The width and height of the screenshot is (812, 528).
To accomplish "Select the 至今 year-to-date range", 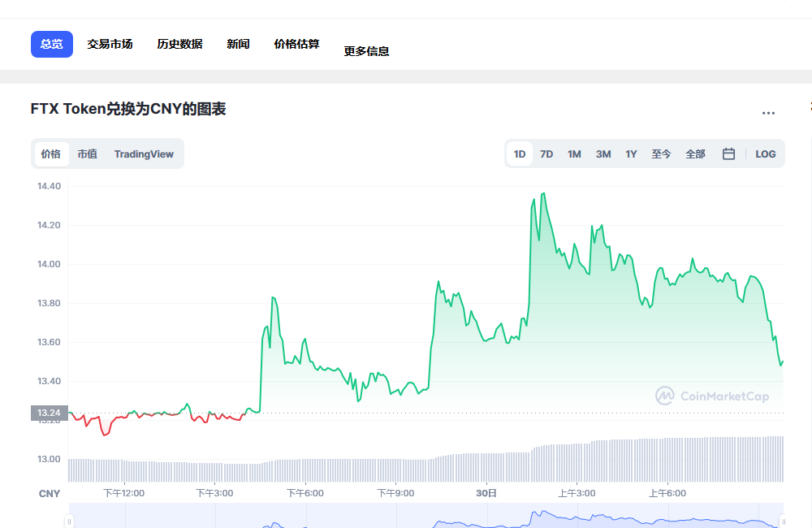I will [x=661, y=154].
